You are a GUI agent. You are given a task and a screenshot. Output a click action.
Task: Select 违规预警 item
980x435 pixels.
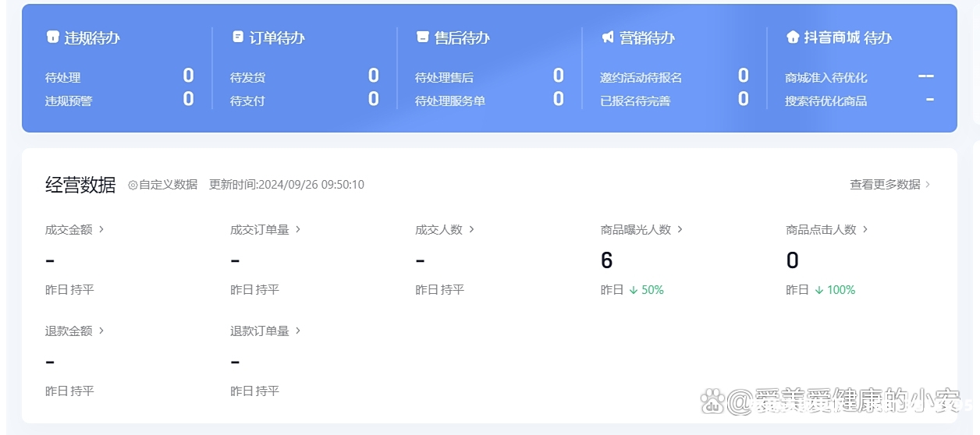tap(69, 101)
